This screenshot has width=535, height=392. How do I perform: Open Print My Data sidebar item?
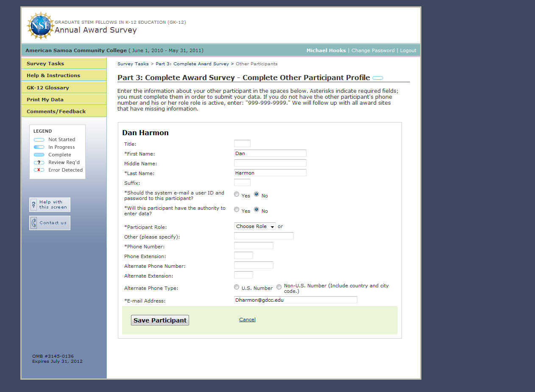coord(64,100)
